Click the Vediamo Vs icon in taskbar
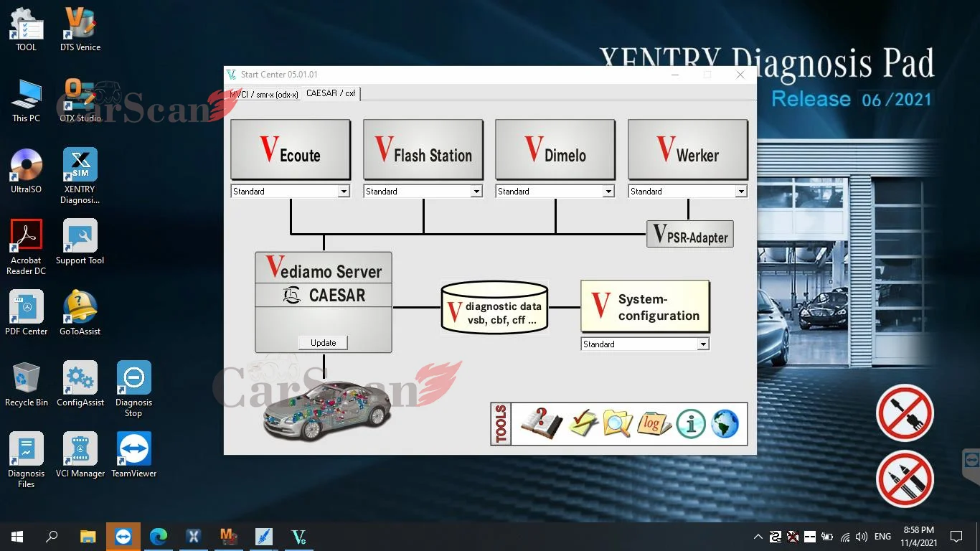 coord(299,537)
